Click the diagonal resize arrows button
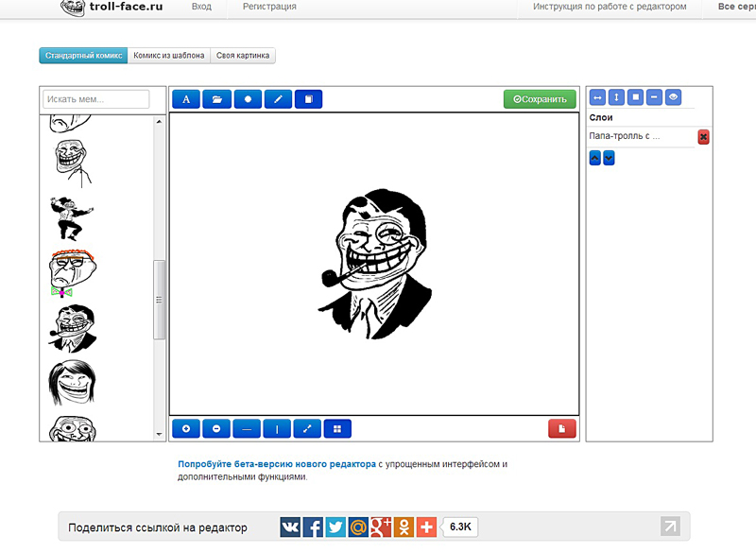Viewport: 756px width, 553px height. tap(307, 428)
